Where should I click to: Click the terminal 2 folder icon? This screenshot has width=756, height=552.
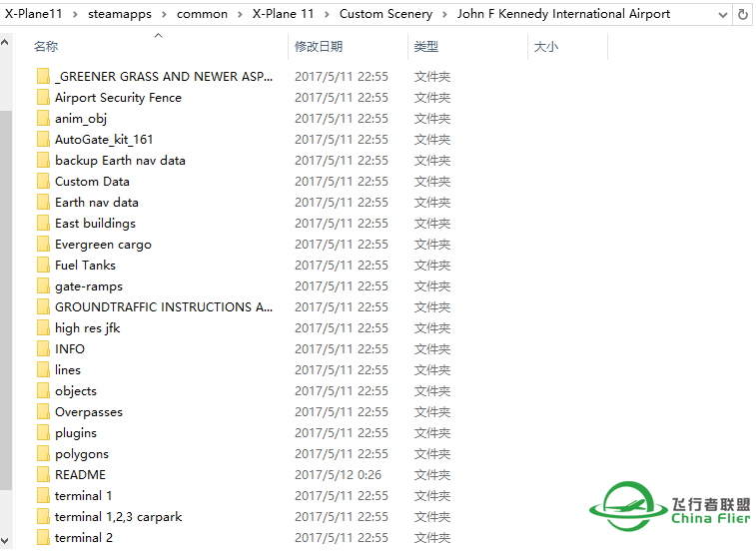(43, 538)
